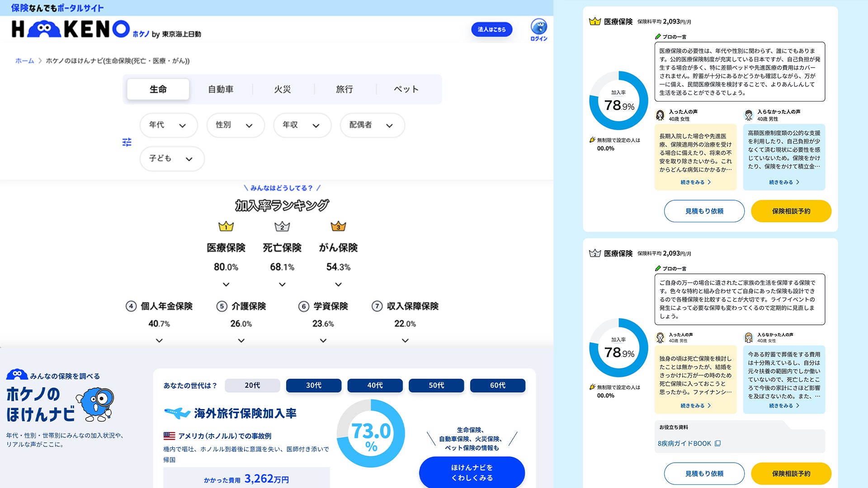Click the filter sliders icon

[x=127, y=142]
